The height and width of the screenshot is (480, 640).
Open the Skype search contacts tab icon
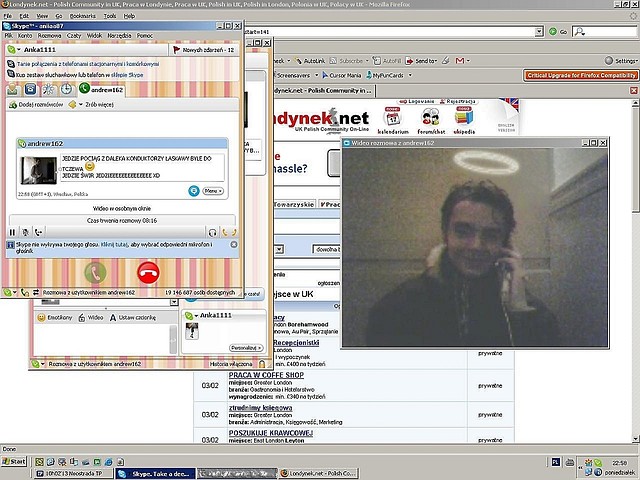[48, 89]
